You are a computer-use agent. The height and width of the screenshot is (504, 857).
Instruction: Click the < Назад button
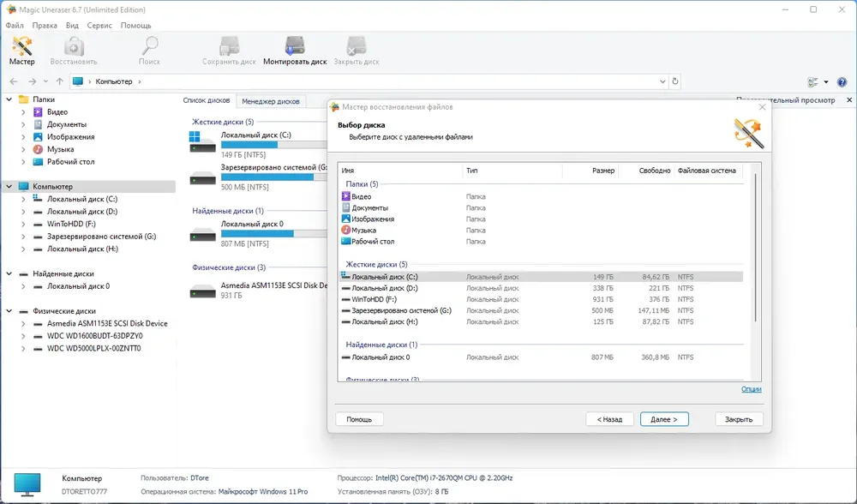[609, 419]
